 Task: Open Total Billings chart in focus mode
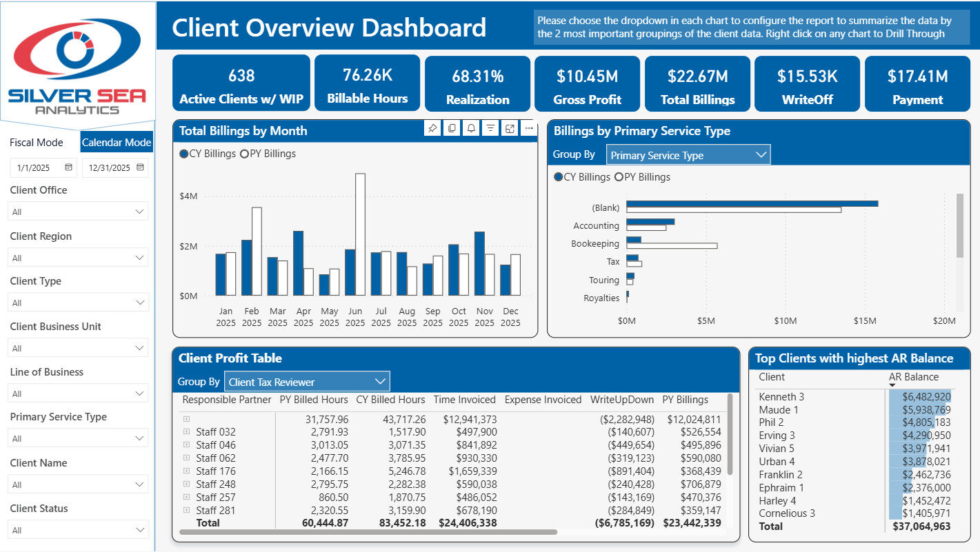pos(510,128)
